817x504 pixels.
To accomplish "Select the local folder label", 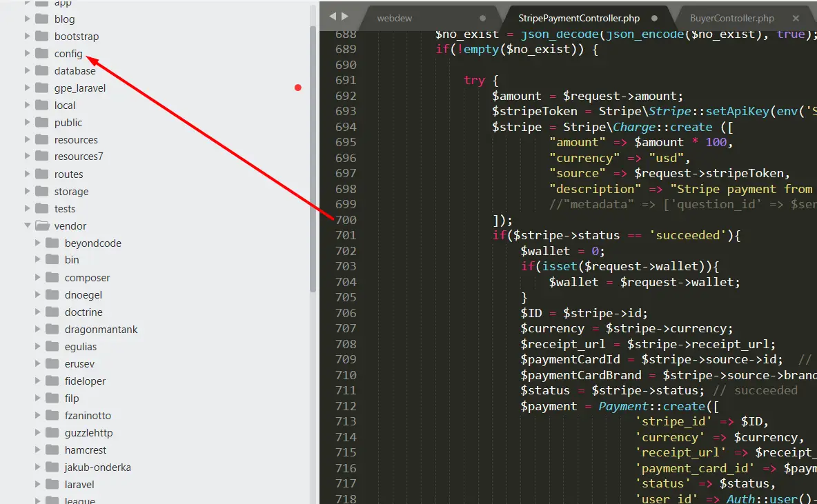I will pos(65,105).
